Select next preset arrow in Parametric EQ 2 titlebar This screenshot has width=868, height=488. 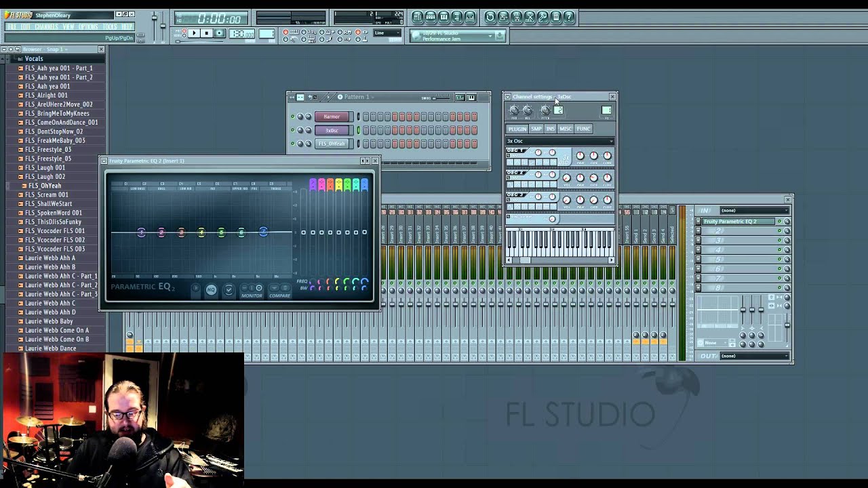point(368,161)
